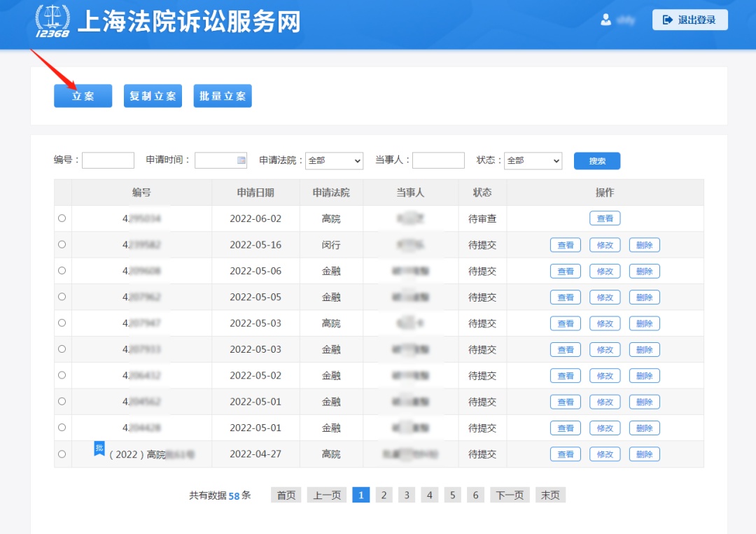Open the calendar picker in 申请时间 field
This screenshot has height=534, width=756.
click(x=241, y=160)
